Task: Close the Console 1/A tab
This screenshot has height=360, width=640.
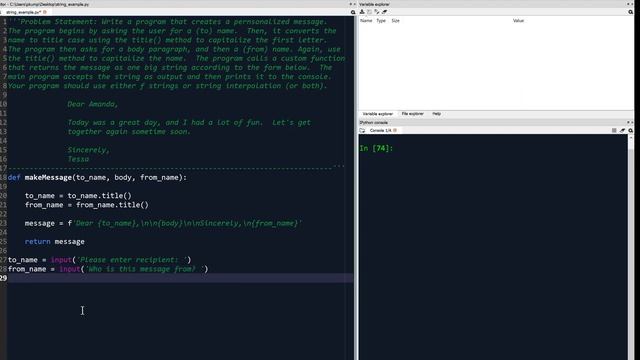Action: [395, 130]
